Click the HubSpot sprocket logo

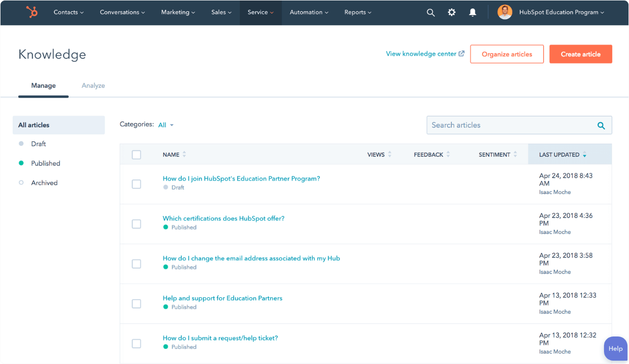click(x=32, y=12)
